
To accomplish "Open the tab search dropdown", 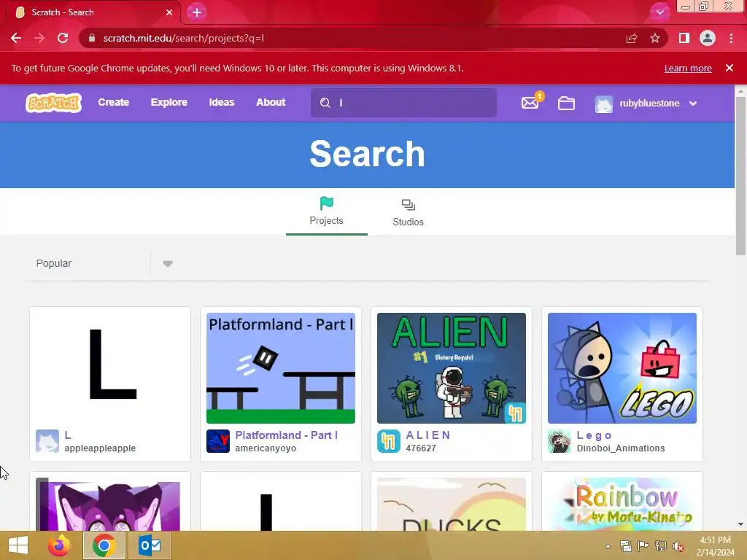I will 659,12.
